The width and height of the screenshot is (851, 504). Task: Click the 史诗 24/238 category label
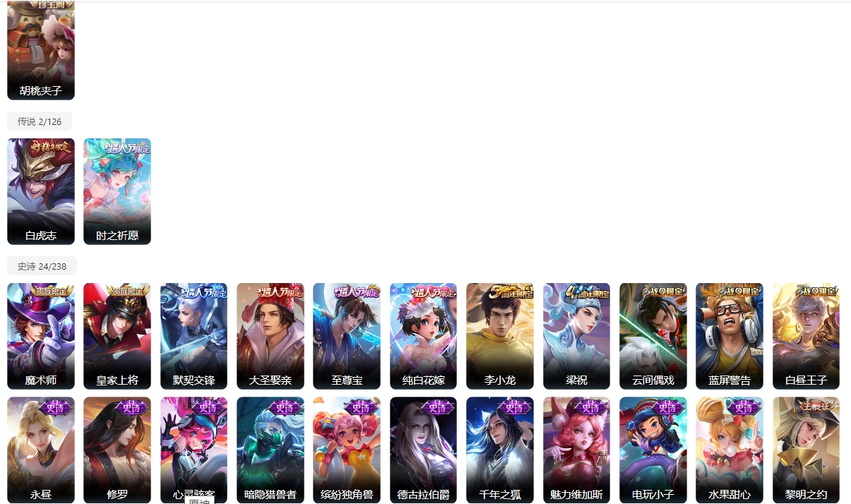[x=42, y=266]
